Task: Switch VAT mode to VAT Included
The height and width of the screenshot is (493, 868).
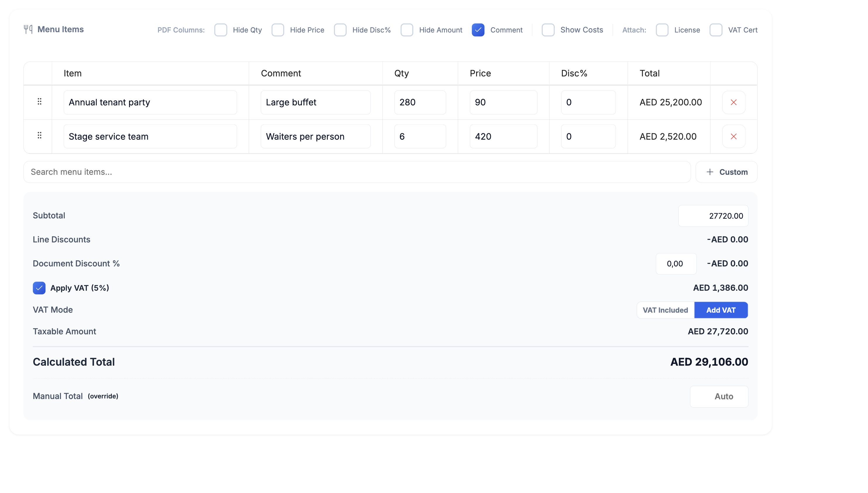Action: pyautogui.click(x=665, y=310)
